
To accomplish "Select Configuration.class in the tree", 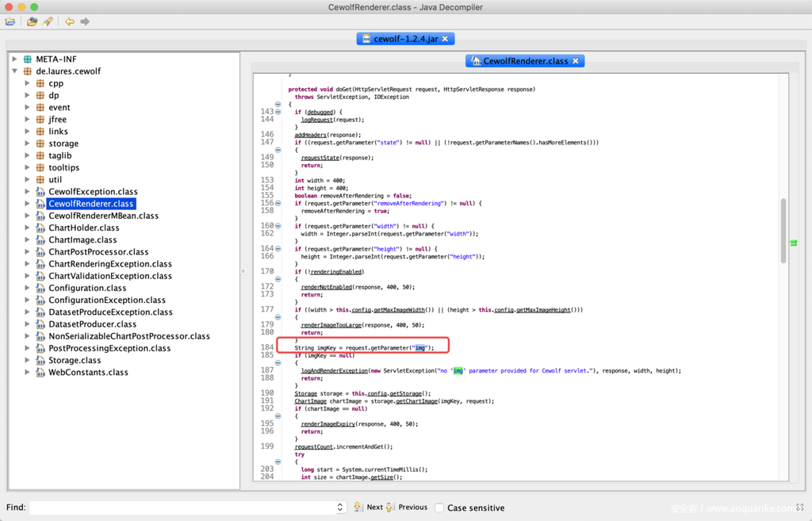I will click(87, 288).
